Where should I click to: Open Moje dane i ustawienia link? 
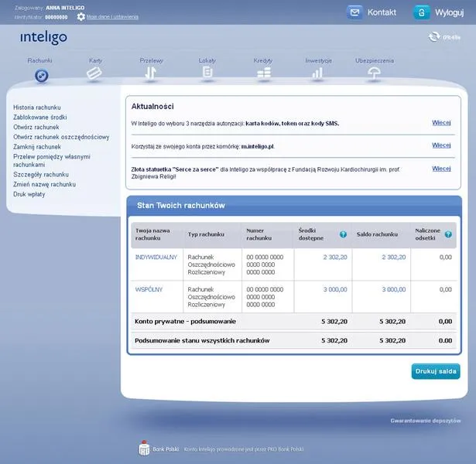point(112,17)
